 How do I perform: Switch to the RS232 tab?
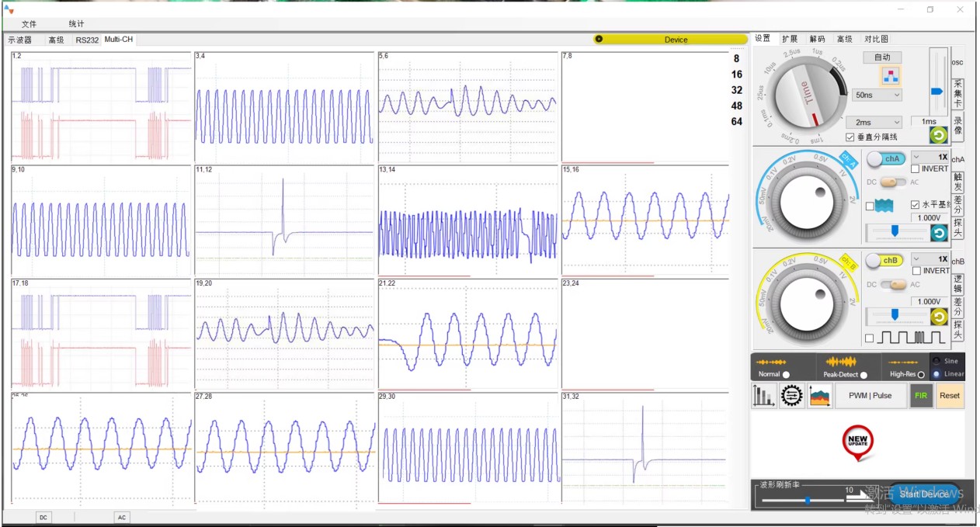[x=87, y=40]
